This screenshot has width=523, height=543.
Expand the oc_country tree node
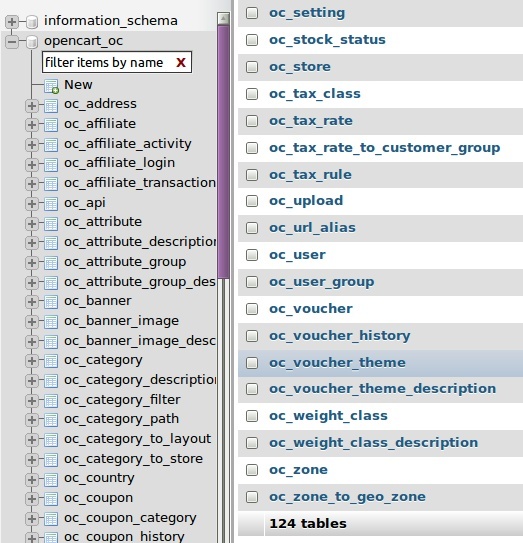(32, 480)
